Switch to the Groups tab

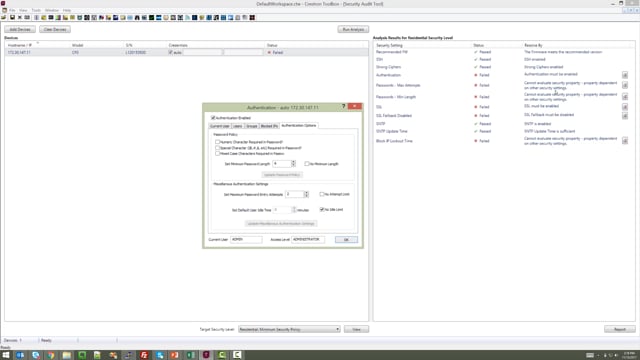click(x=252, y=126)
